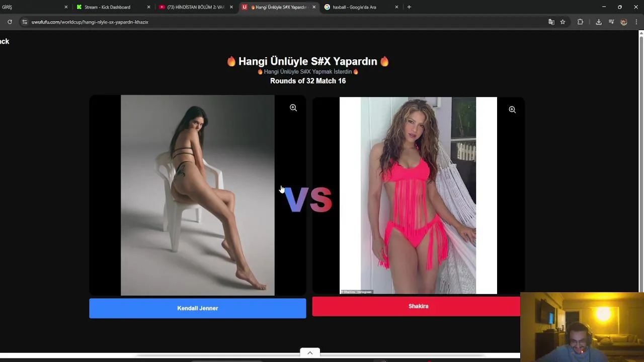Screen dimensions: 644x362
Task: Click the Rounds of 32 Match 16 text
Action: [x=308, y=81]
